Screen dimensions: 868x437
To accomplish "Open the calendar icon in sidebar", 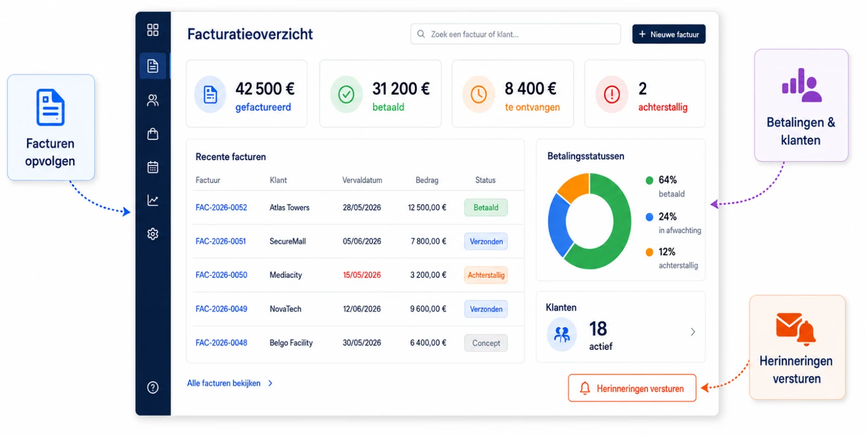I will click(x=152, y=167).
